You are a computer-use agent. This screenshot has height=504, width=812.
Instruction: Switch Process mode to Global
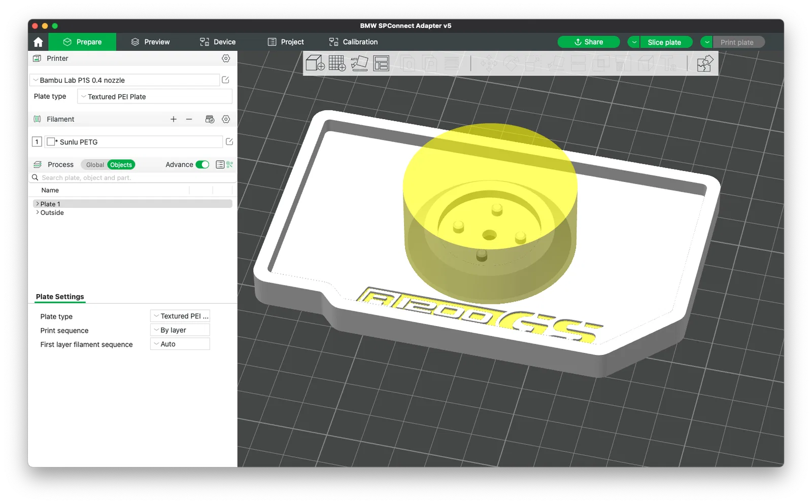click(95, 165)
